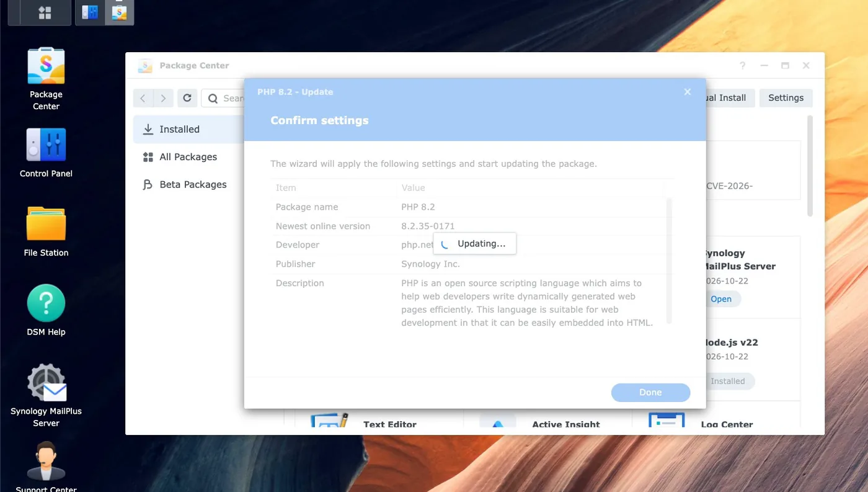868x492 pixels.
Task: Click the wizard settings table scrollbar
Action: click(669, 261)
